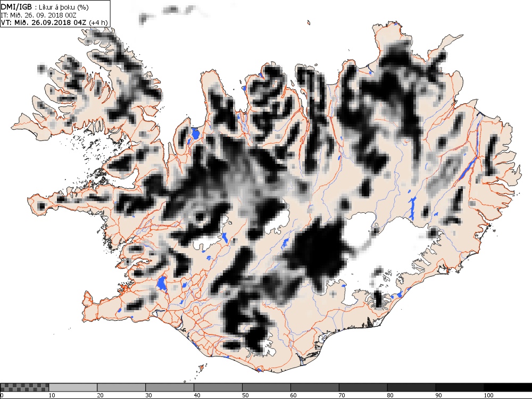Pick the solid black swatch right of 100

(508, 387)
